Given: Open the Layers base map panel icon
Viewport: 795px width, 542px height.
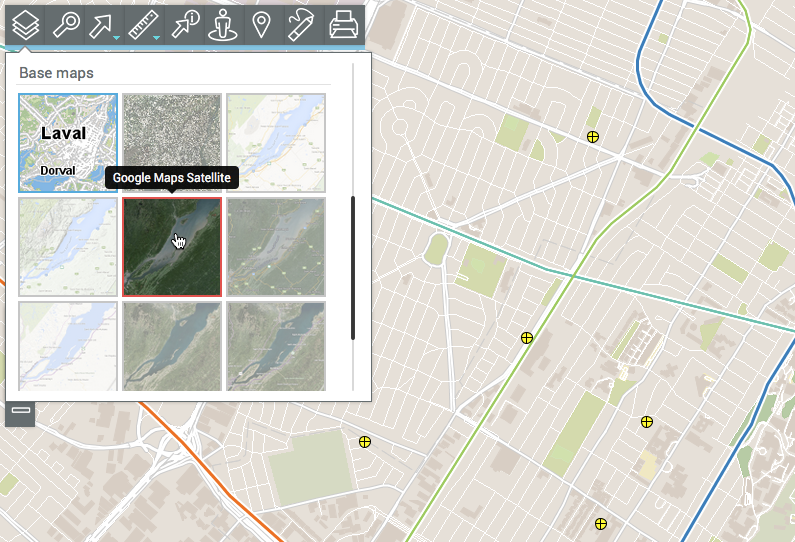Looking at the screenshot, I should 25,24.
